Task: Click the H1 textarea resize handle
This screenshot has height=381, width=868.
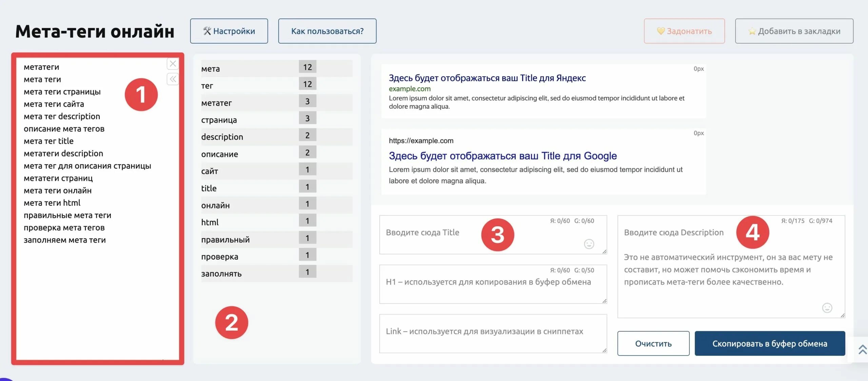Action: coord(604,301)
